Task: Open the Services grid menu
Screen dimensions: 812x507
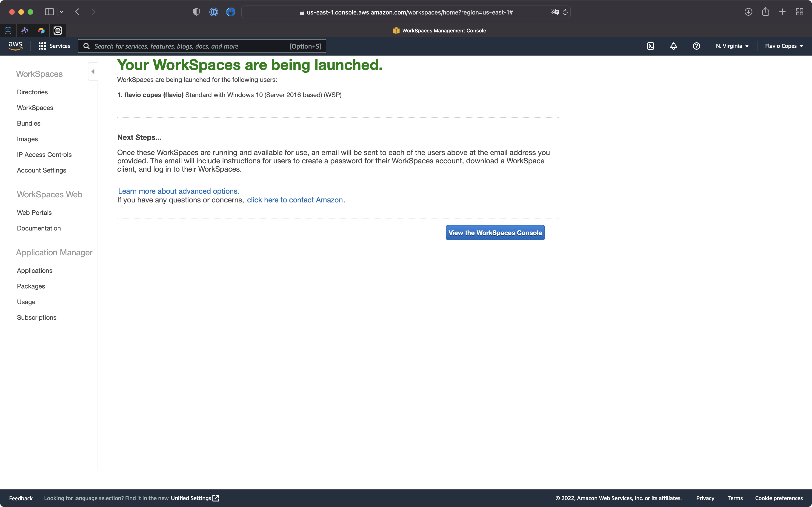Action: (x=54, y=46)
